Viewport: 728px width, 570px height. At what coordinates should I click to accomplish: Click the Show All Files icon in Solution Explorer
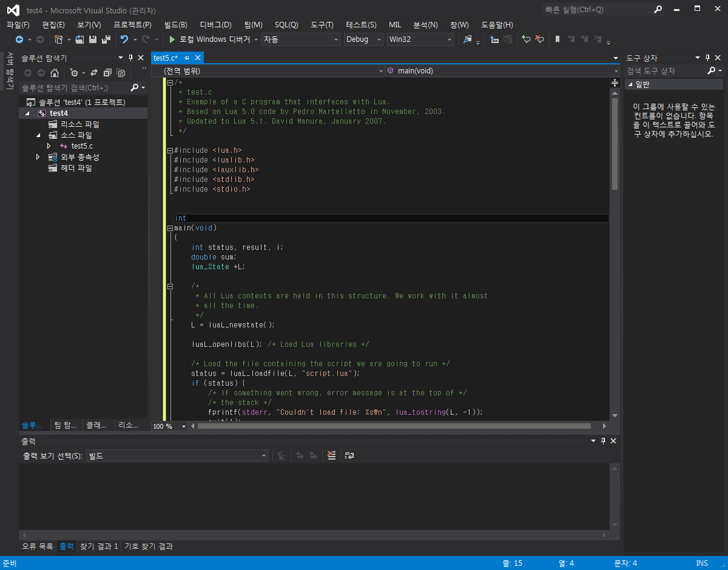(x=121, y=73)
